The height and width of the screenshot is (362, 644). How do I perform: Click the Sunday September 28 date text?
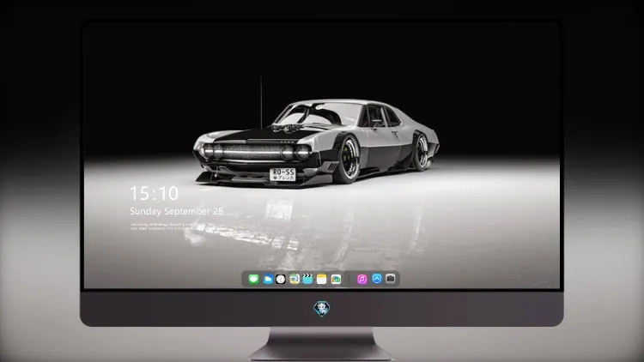click(177, 211)
